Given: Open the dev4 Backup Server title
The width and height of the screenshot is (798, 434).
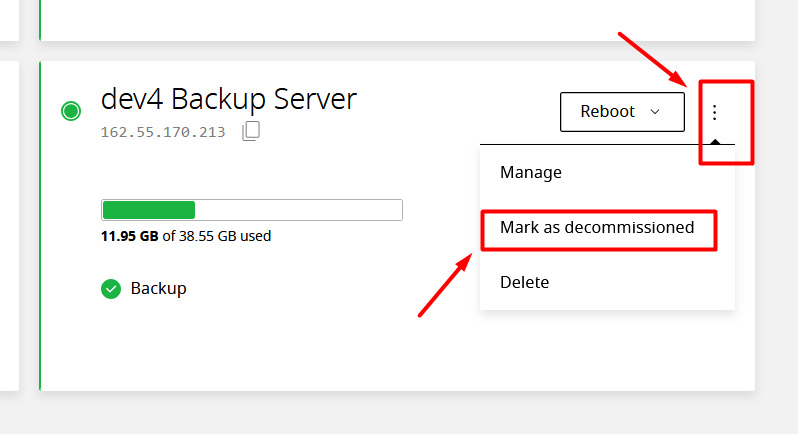Looking at the screenshot, I should click(x=228, y=99).
